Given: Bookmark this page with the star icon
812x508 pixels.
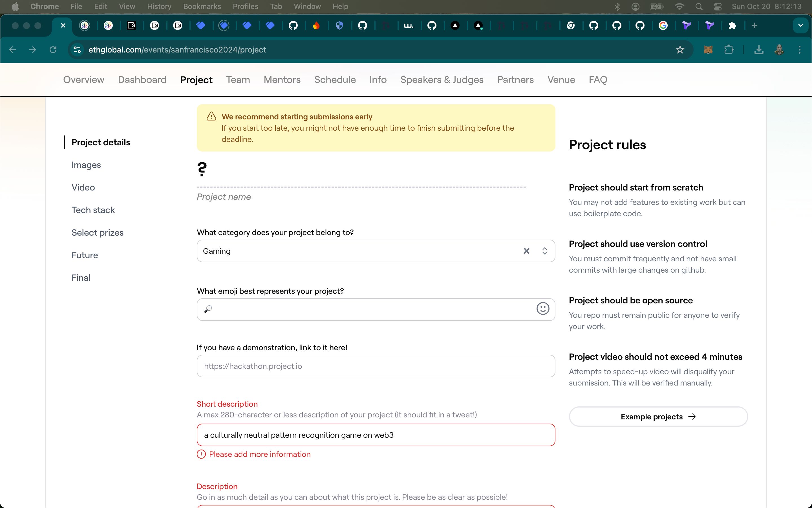Looking at the screenshot, I should point(680,50).
